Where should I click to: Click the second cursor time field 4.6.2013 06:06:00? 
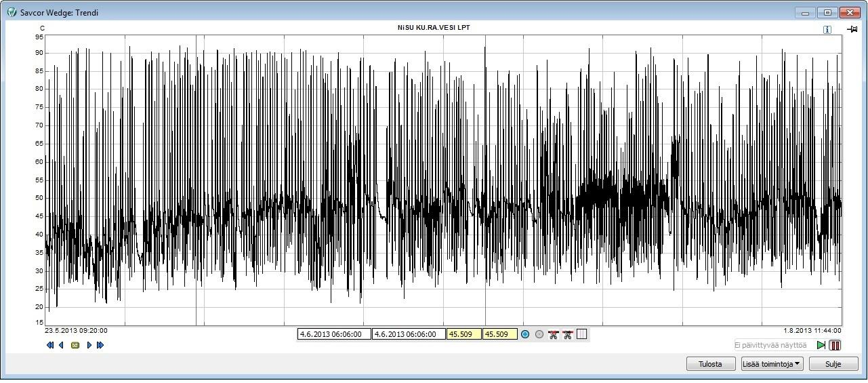coord(409,334)
